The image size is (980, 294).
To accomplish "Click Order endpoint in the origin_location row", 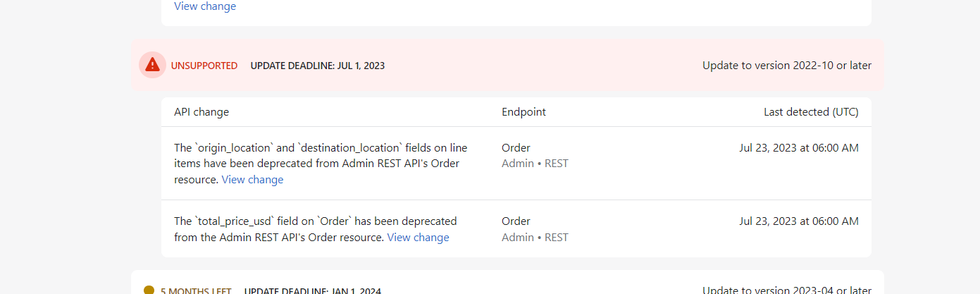I will (516, 148).
